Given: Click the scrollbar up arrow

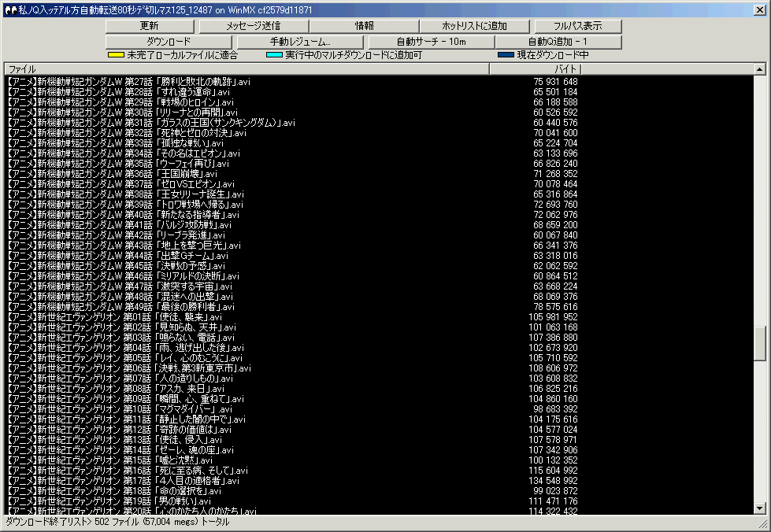Looking at the screenshot, I should tap(760, 69).
